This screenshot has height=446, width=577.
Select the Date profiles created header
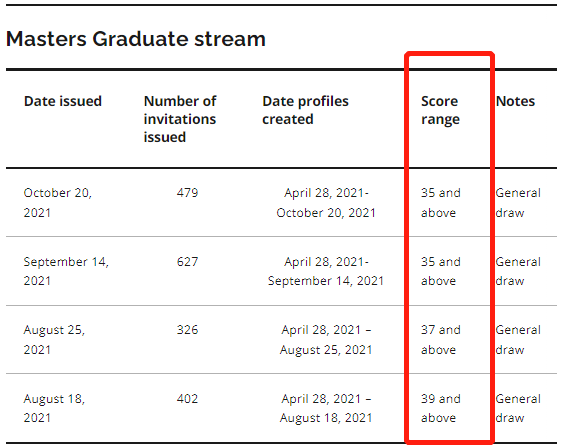point(305,110)
